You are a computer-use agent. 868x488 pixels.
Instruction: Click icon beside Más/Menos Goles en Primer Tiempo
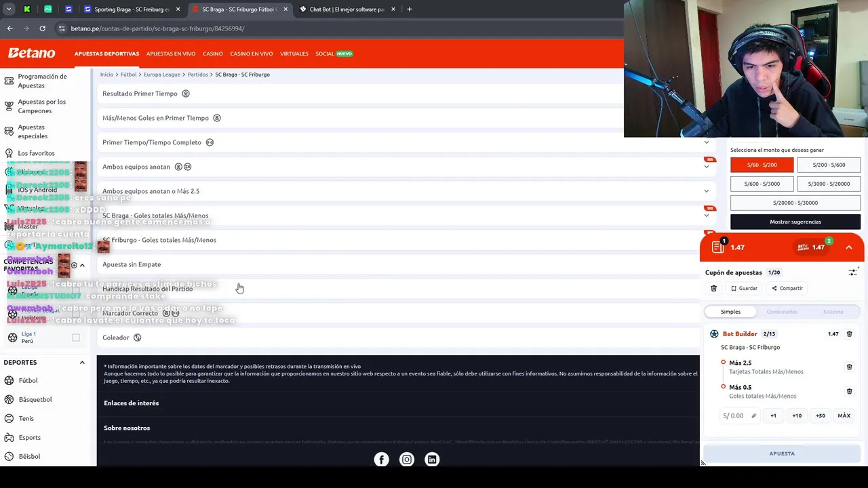(x=217, y=118)
